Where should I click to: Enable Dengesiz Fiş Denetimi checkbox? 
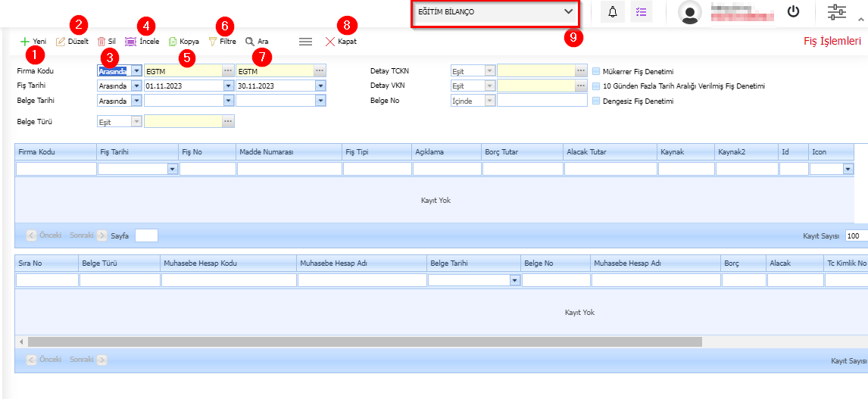596,101
